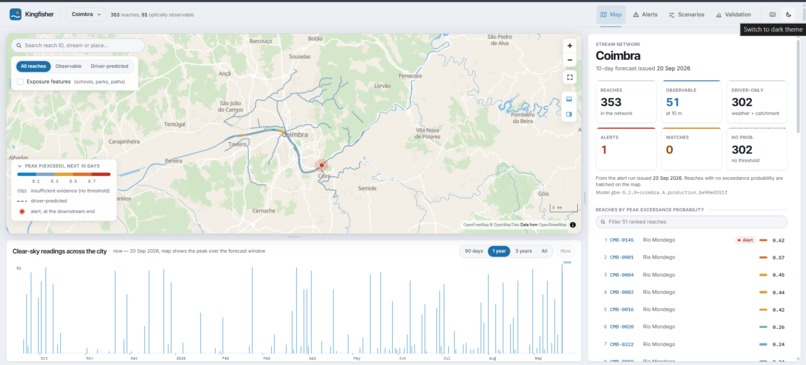Open the Validation tab

pyautogui.click(x=733, y=15)
